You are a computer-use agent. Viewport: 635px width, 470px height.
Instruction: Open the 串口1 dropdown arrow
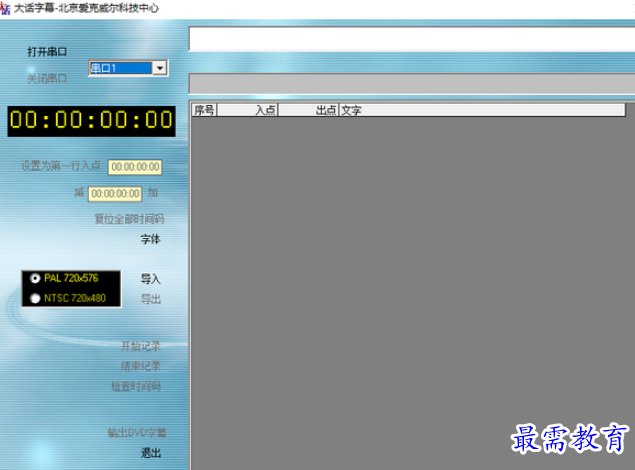coord(160,68)
